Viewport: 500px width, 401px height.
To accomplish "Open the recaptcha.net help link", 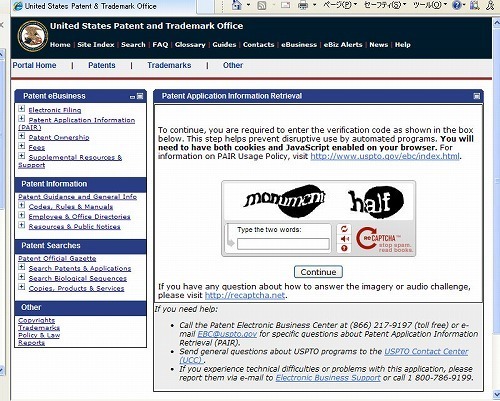I will 245,295.
